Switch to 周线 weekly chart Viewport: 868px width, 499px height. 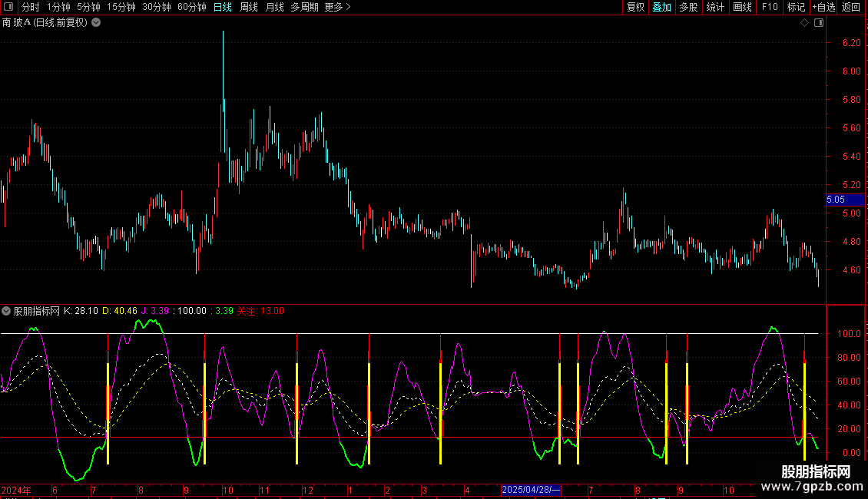[249, 7]
